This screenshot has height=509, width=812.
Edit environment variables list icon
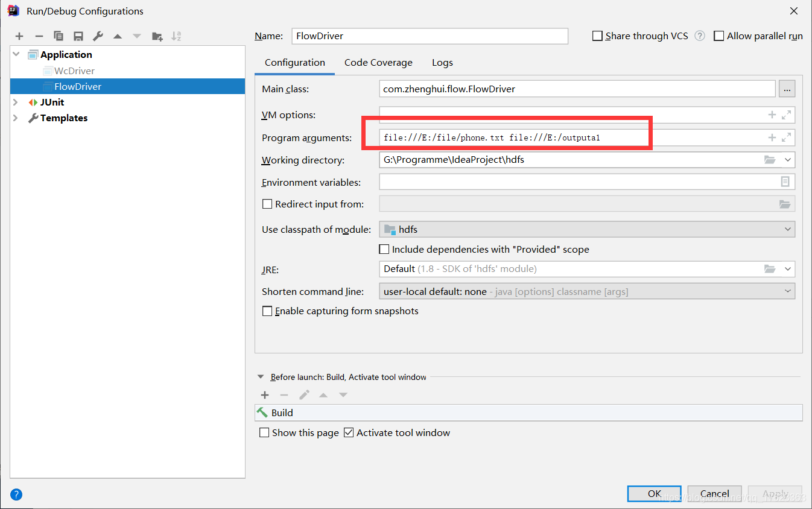coord(785,182)
